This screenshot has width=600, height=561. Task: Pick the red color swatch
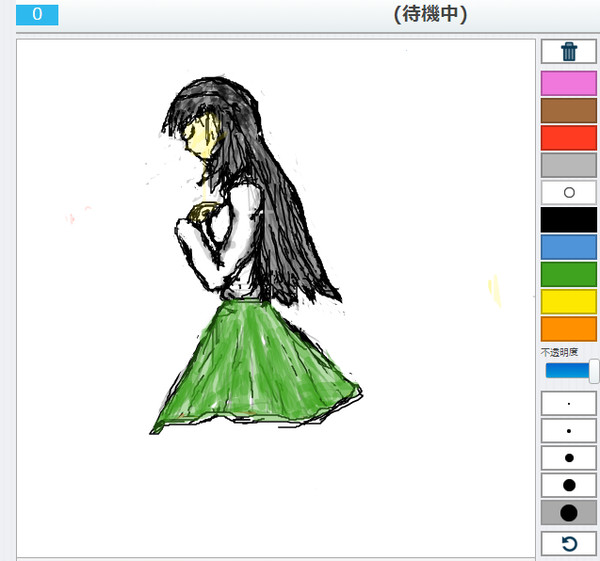click(x=569, y=138)
